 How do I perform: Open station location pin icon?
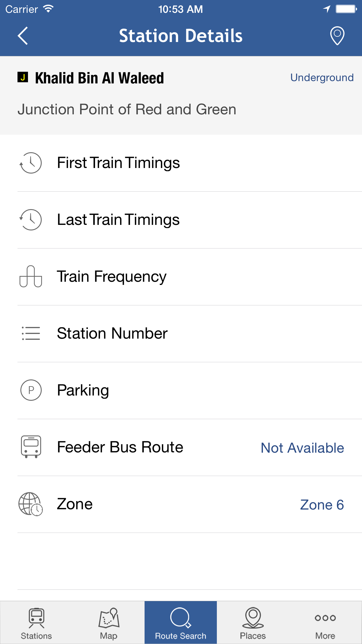tap(337, 36)
